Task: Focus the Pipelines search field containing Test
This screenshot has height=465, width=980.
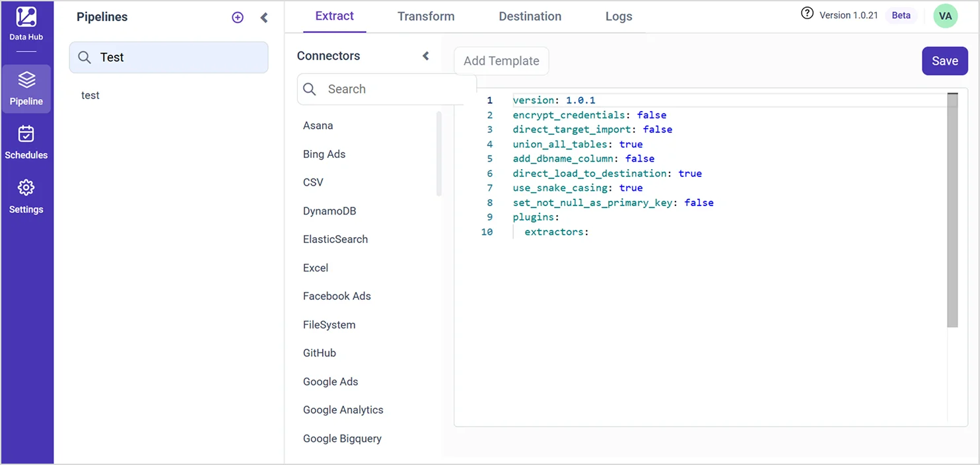Action: point(169,57)
